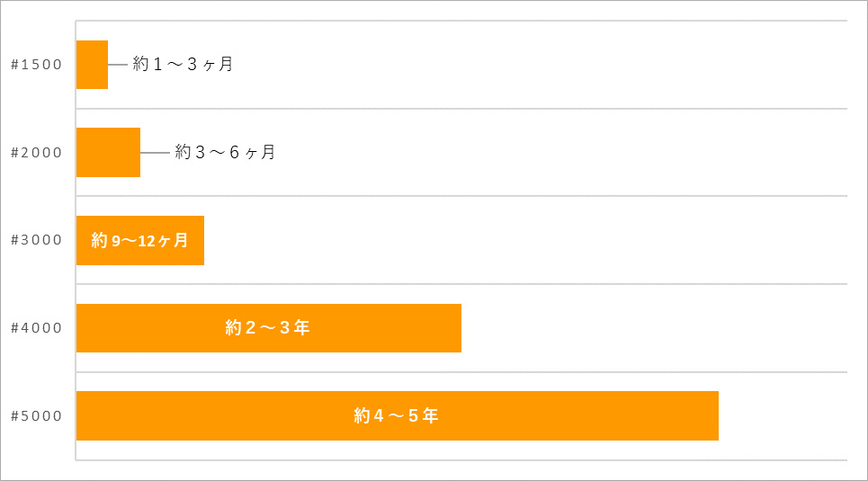Click the #5000 axis label
Image resolution: width=868 pixels, height=481 pixels.
pos(36,416)
